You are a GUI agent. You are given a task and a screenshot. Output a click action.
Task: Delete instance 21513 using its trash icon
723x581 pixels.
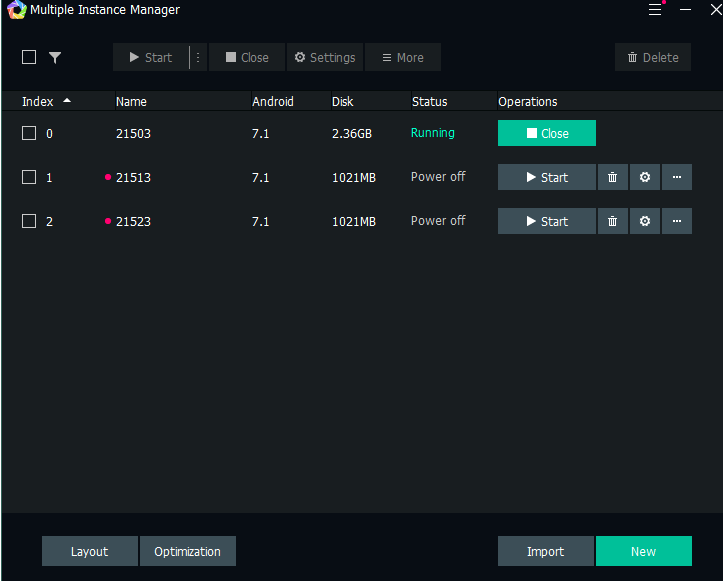pyautogui.click(x=612, y=177)
